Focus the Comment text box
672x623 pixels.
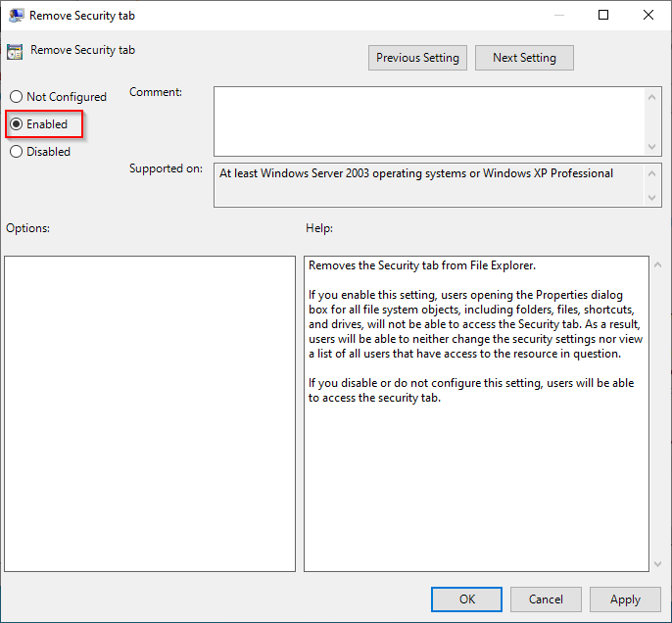[429, 120]
